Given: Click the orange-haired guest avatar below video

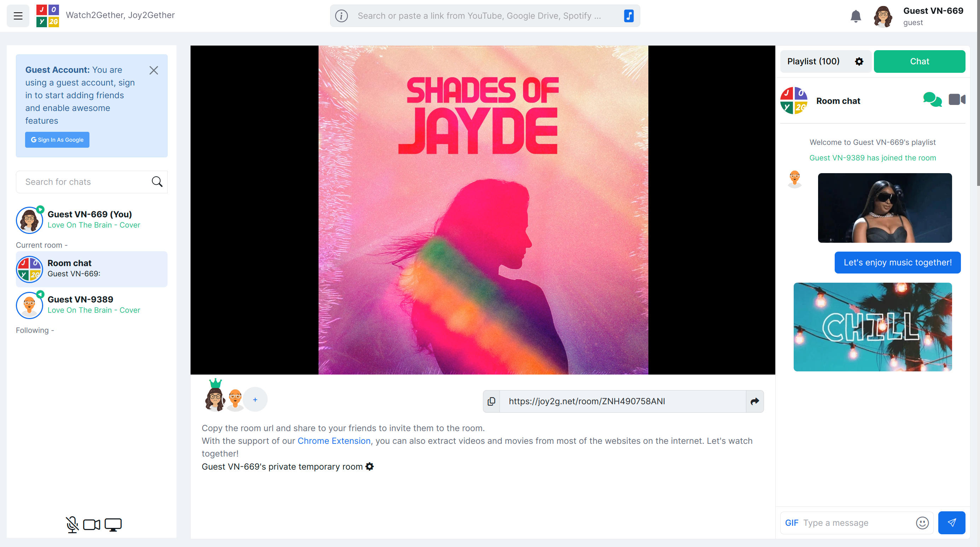Looking at the screenshot, I should point(235,400).
